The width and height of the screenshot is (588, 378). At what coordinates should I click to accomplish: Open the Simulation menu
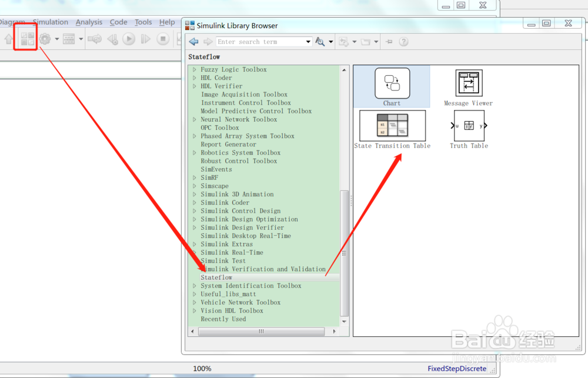(50, 22)
